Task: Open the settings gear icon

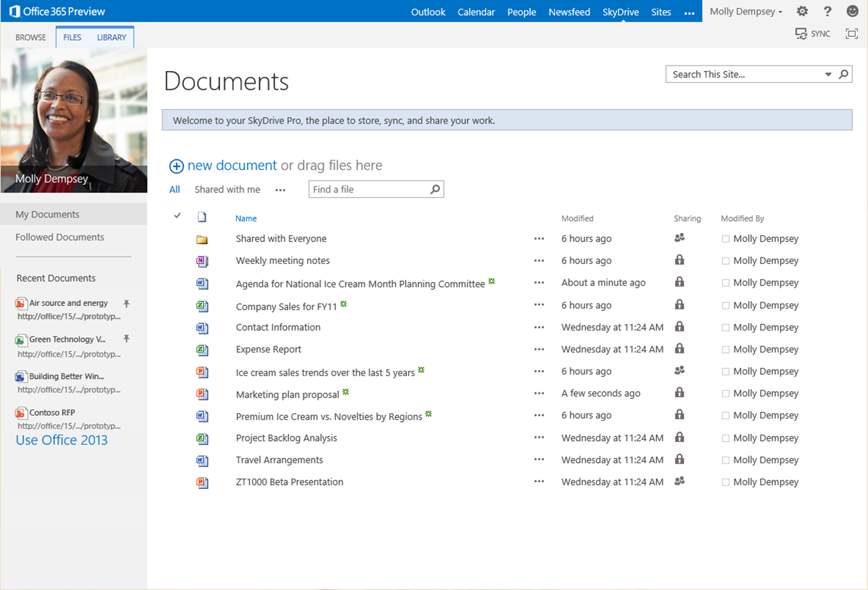Action: tap(802, 11)
